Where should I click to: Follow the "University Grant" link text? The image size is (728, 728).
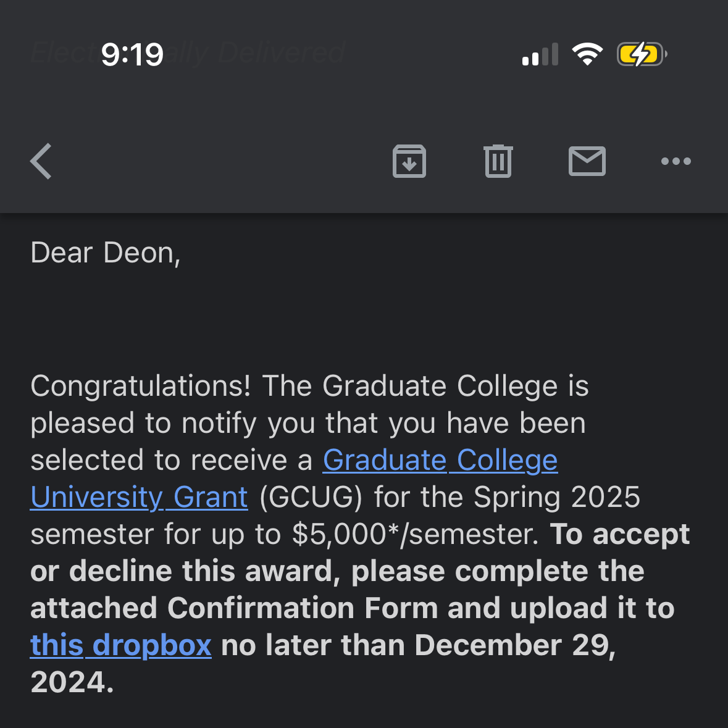point(139,497)
